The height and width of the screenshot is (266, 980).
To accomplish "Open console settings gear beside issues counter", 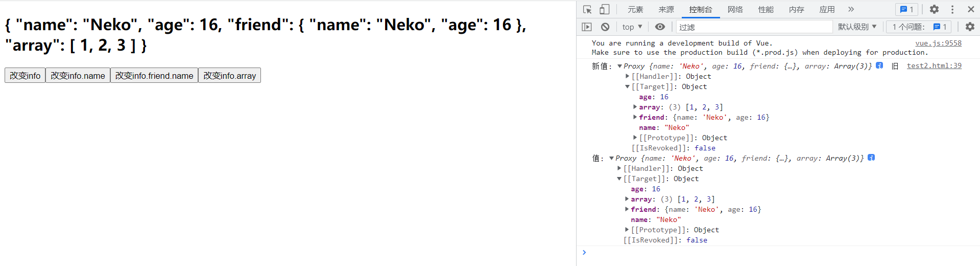I will [970, 27].
